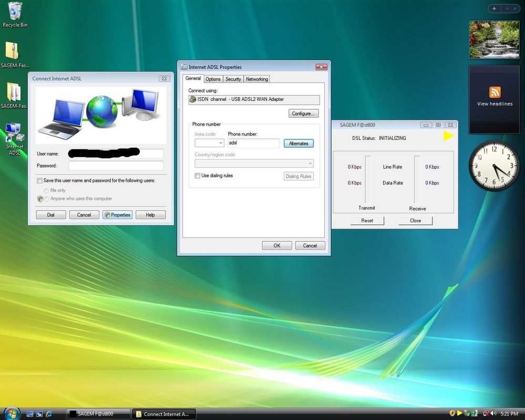
Task: Click the Configure button
Action: pyautogui.click(x=303, y=114)
